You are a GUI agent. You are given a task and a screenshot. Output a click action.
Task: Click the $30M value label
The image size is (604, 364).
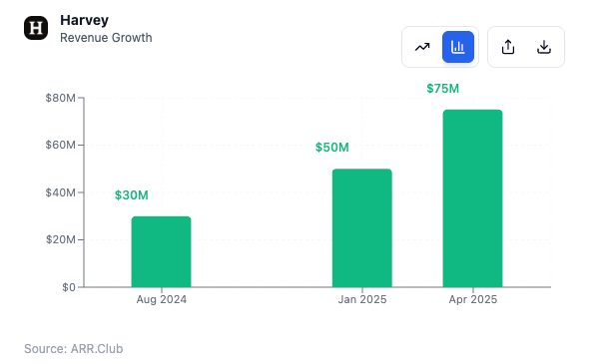coord(132,195)
